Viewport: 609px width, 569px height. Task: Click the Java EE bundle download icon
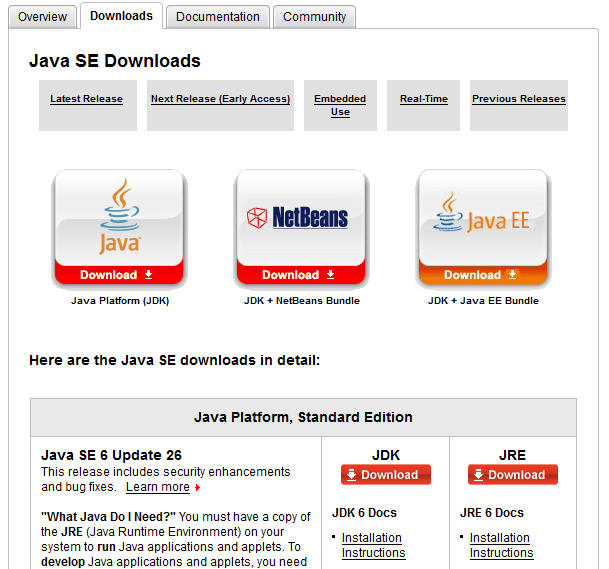(483, 228)
